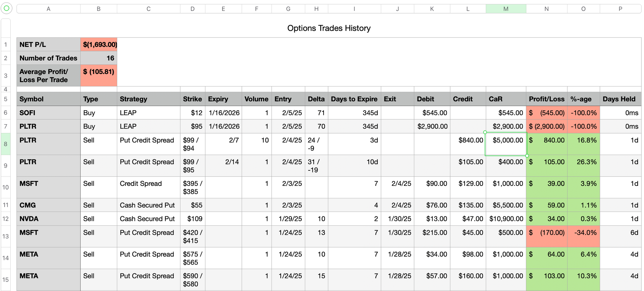Select the NVDA symbol cell
Screen dimensions: 644x291
[x=49, y=219]
